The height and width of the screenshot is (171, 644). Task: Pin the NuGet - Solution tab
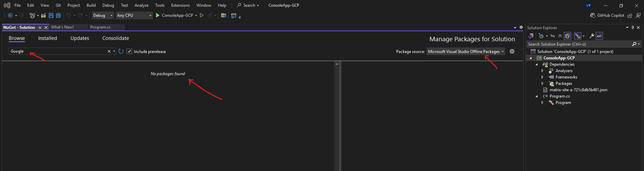40,27
